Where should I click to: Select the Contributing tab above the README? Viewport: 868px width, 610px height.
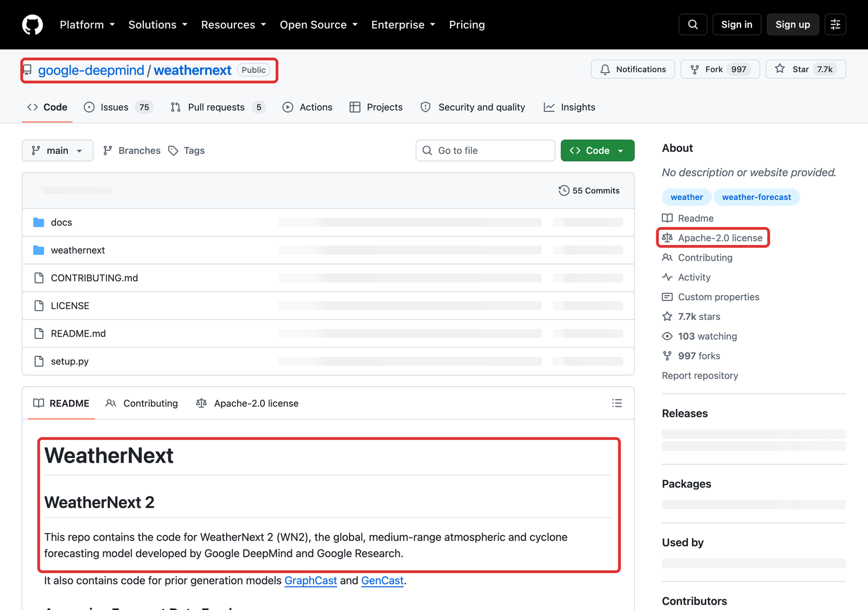142,403
